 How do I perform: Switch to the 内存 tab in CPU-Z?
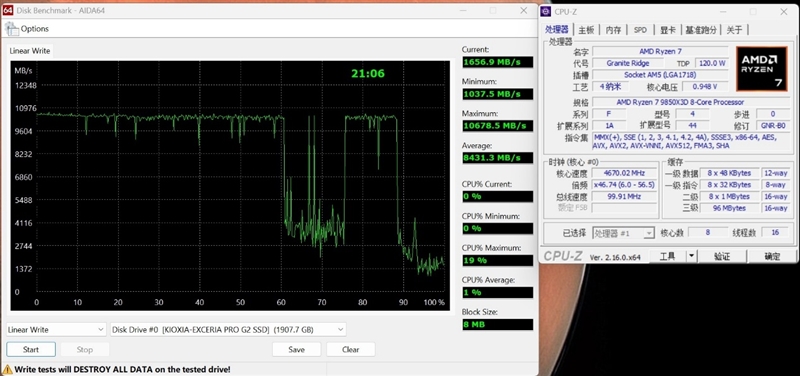[613, 30]
